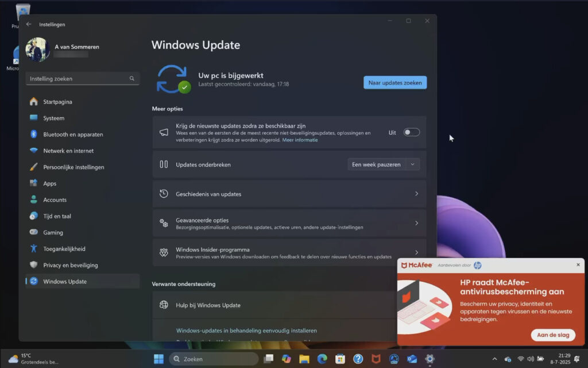Click the search magnifier in Instelling zoeken
The height and width of the screenshot is (368, 588).
pyautogui.click(x=132, y=79)
